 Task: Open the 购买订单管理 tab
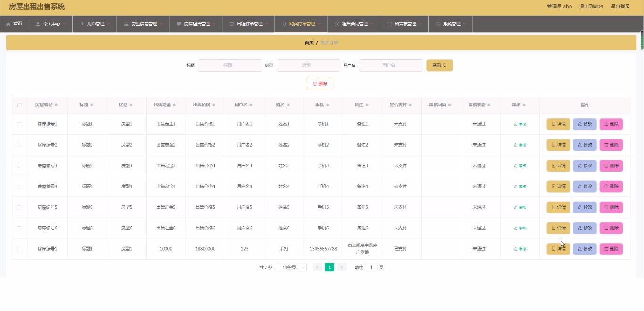click(301, 24)
